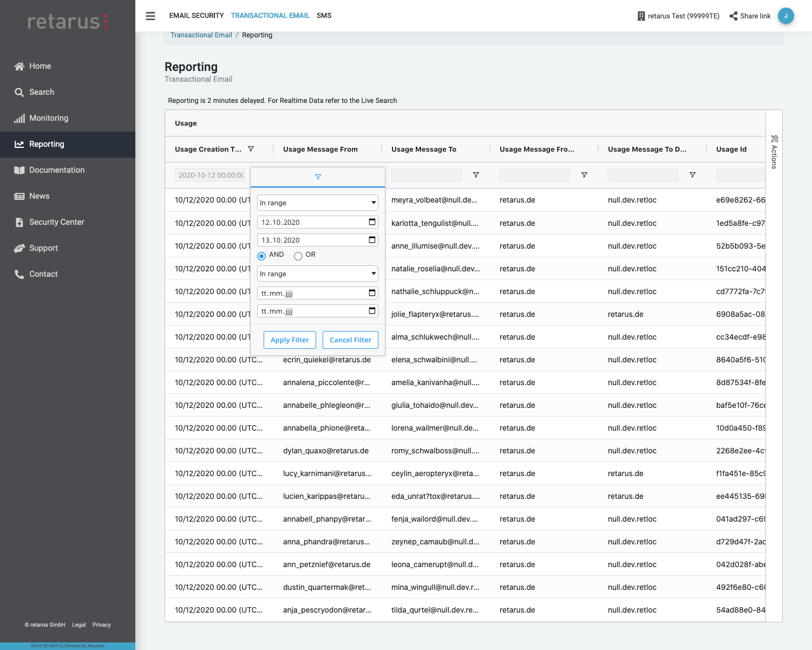
Task: Click the Usage Message From Domain filter input
Action: [535, 175]
